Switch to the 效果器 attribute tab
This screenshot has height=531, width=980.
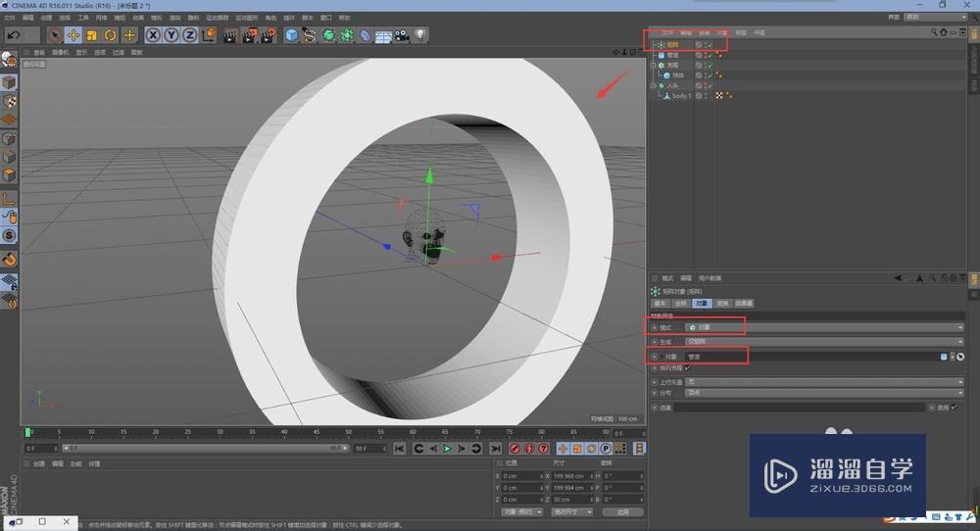point(744,304)
